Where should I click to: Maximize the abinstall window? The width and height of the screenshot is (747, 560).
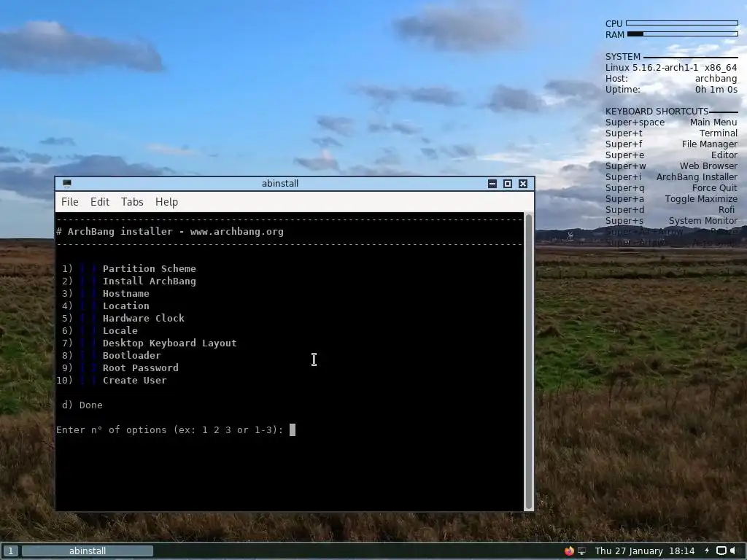pos(508,184)
